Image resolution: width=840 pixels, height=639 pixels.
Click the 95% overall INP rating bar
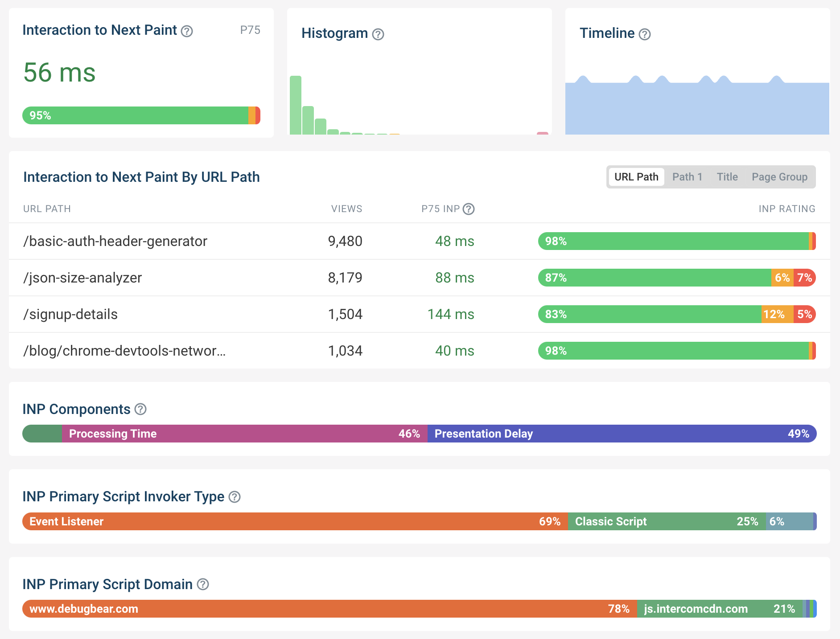click(141, 115)
